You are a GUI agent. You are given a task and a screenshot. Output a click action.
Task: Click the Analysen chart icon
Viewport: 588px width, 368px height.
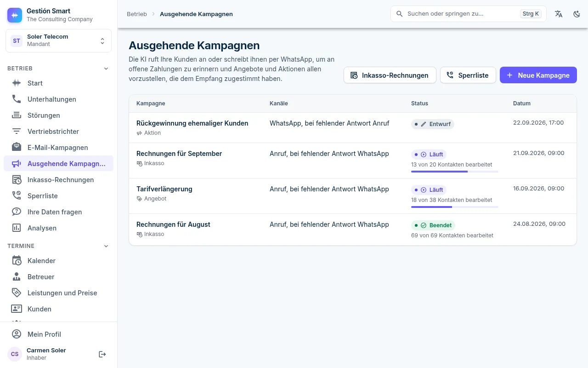tap(17, 228)
